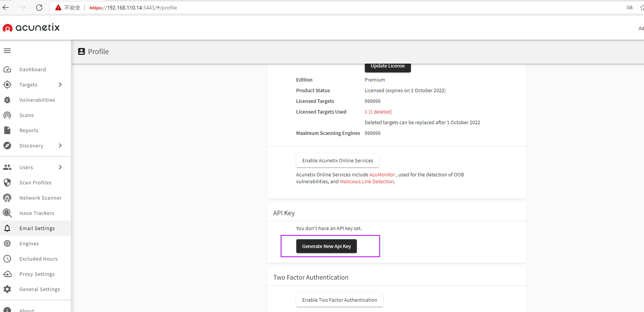Viewport: 644px width, 312px height.
Task: Click the 'API Key' section heading
Action: click(284, 213)
